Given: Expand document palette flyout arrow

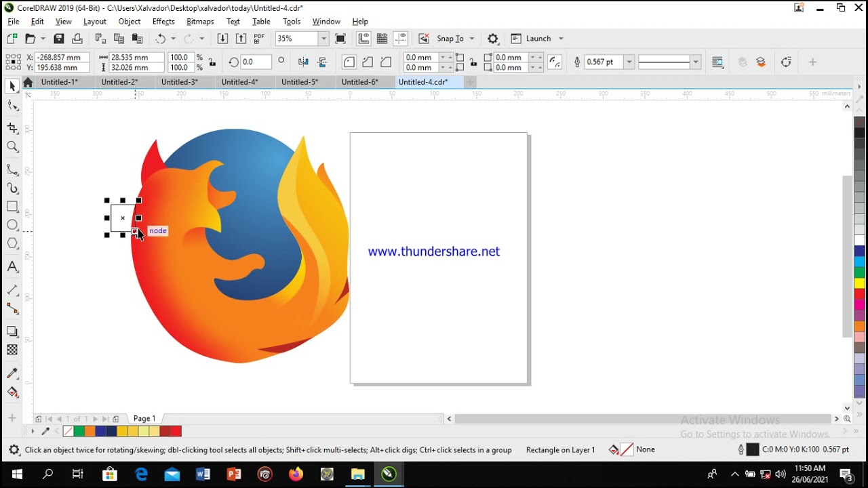Looking at the screenshot, I should [x=33, y=431].
